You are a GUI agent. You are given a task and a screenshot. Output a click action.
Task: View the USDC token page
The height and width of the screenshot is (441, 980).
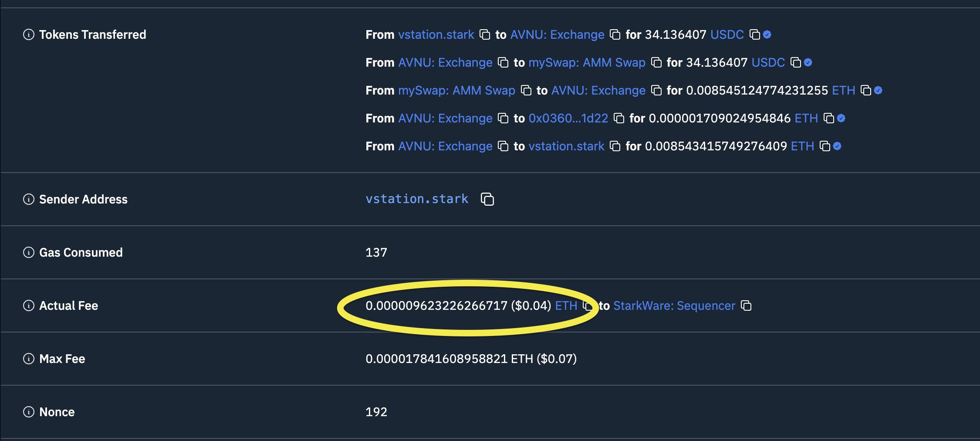pyautogui.click(x=727, y=35)
